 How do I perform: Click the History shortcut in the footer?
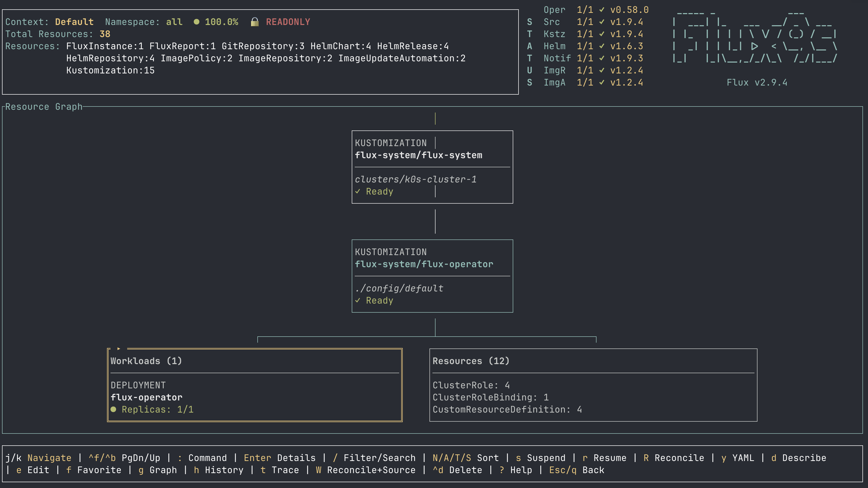coord(218,470)
